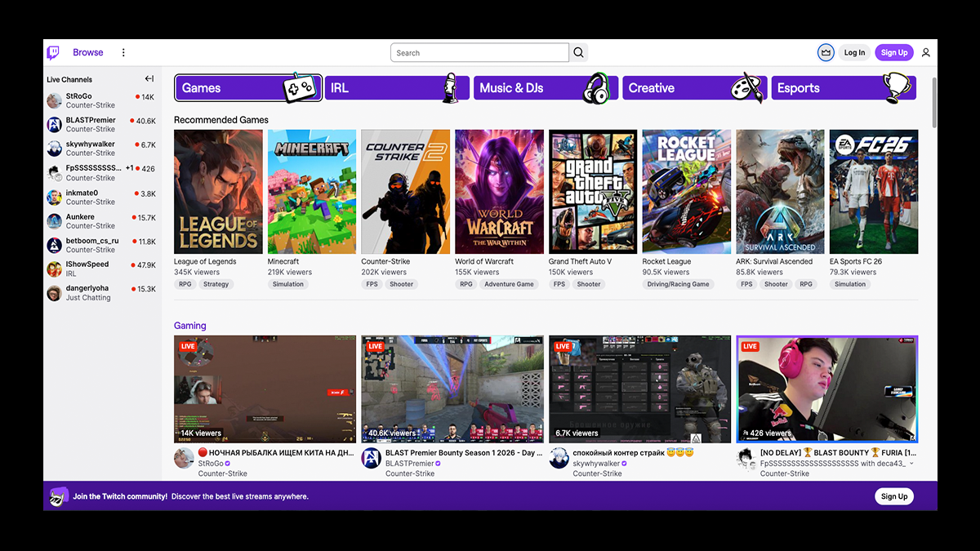
Task: Click IShowSpeed avatar in sidebar
Action: click(x=54, y=269)
